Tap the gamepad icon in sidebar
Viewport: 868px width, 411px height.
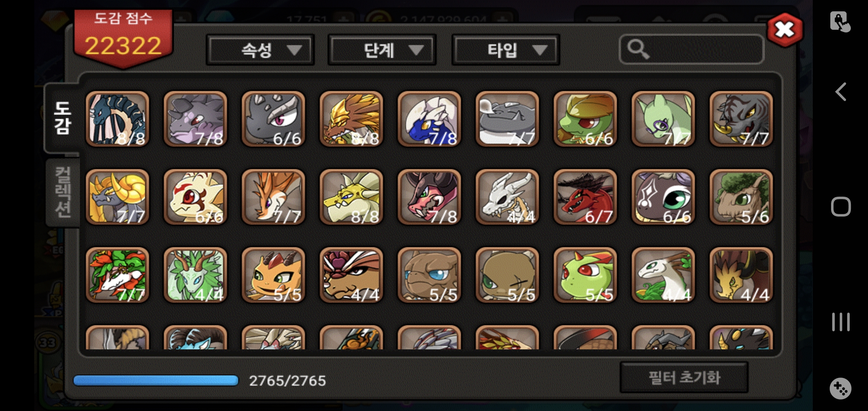tap(841, 389)
